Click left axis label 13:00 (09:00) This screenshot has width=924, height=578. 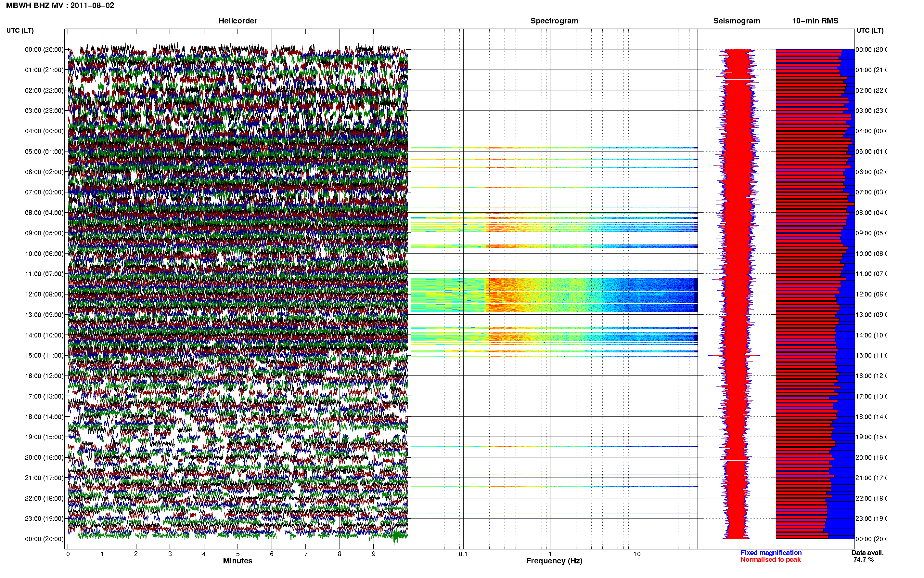(44, 315)
